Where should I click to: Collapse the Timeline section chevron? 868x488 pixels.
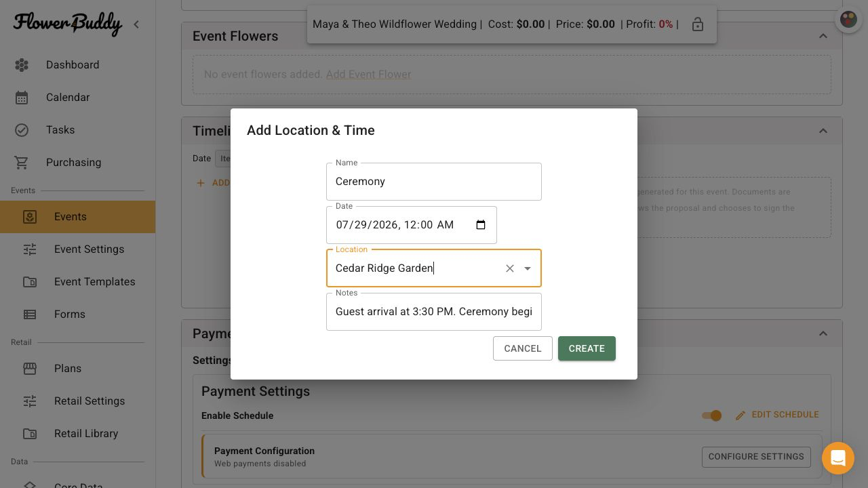[823, 131]
